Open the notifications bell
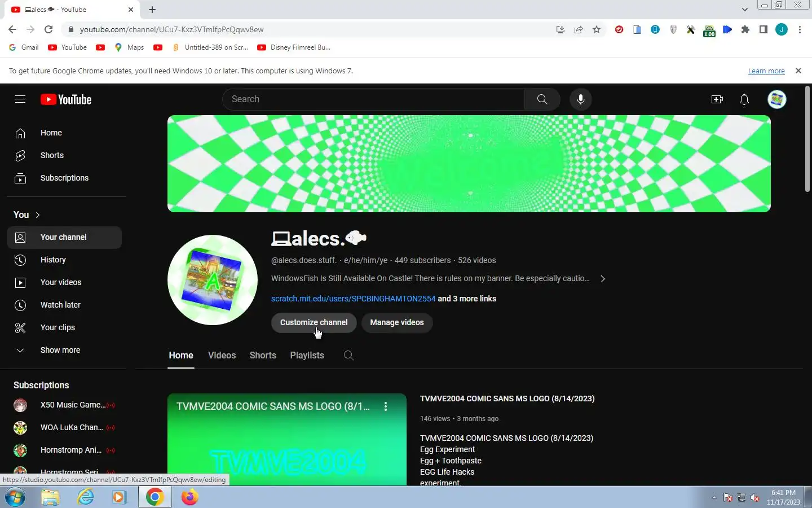 [744, 99]
